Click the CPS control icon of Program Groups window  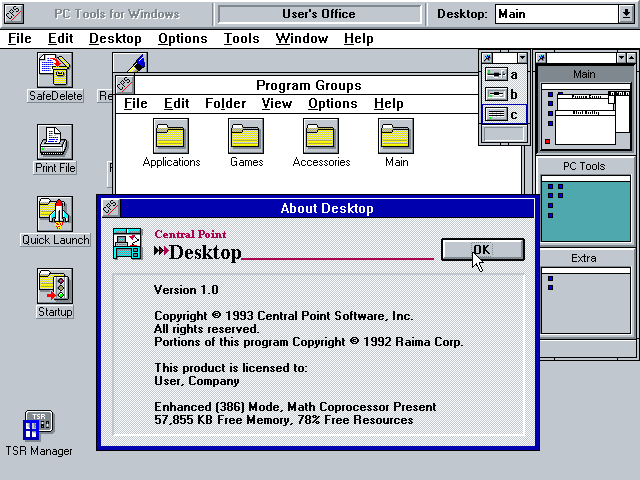124,84
